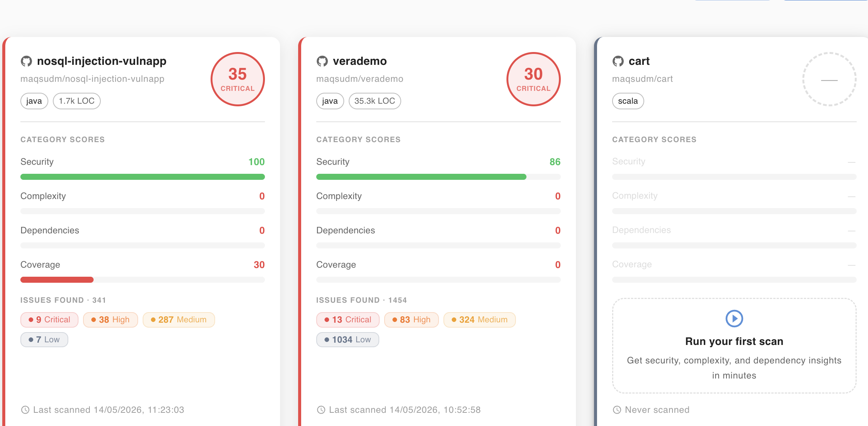Filter by 9 Critical issues badge
868x426 pixels.
tap(49, 320)
